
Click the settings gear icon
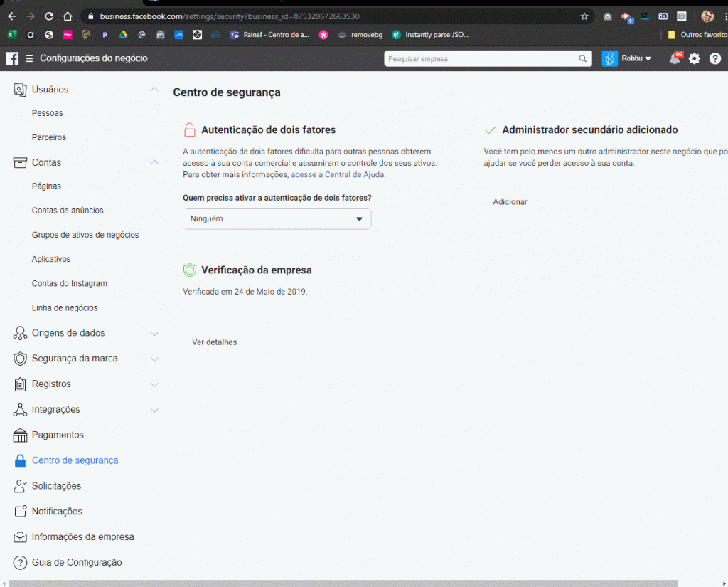[x=695, y=58]
